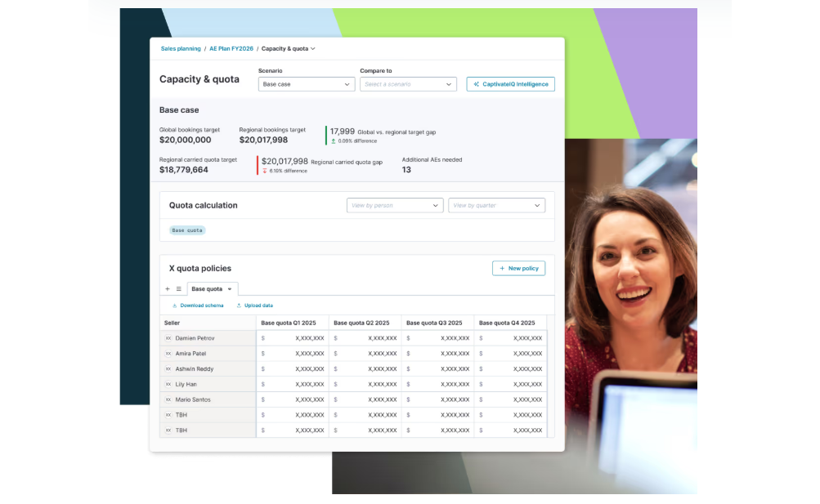Open the Scenario Base case dropdown
820x504 pixels.
[307, 84]
